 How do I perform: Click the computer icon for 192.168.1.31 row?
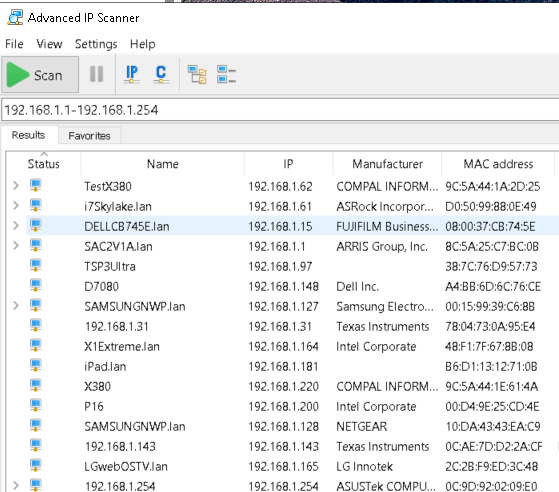tap(36, 325)
